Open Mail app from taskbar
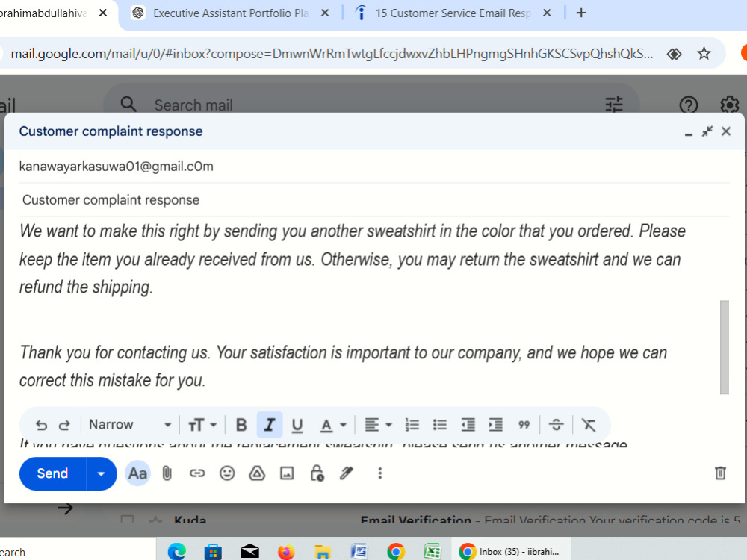The image size is (747, 560). point(249,552)
